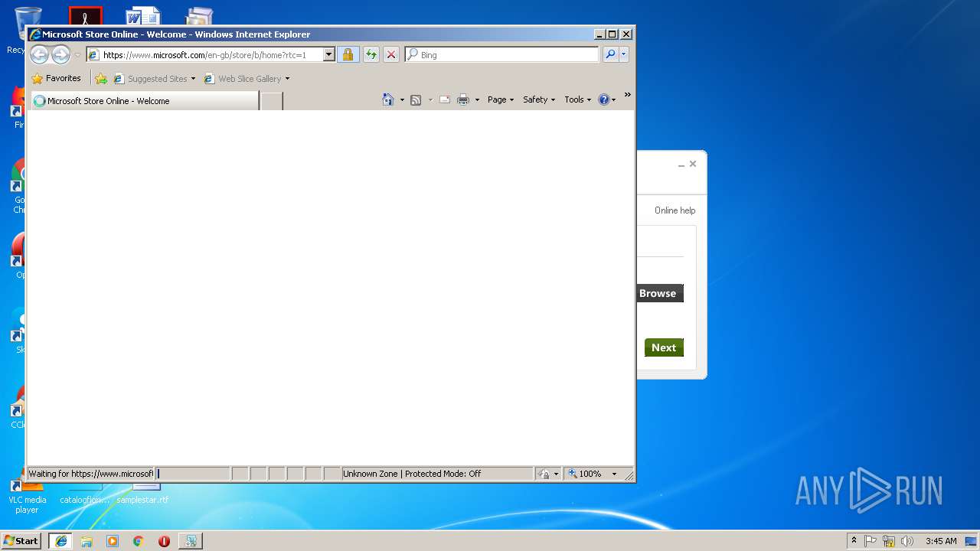This screenshot has height=551, width=980.
Task: Click Online help in background window
Action: point(675,210)
